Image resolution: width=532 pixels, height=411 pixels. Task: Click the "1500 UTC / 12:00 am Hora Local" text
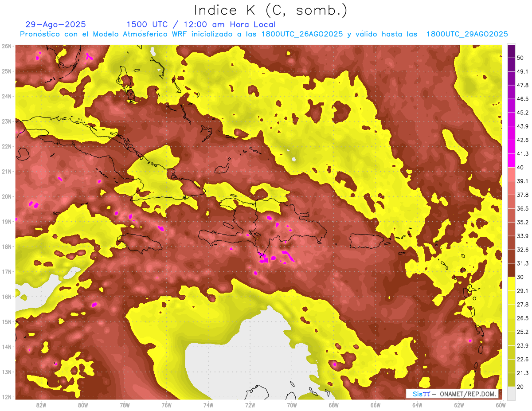pos(201,24)
